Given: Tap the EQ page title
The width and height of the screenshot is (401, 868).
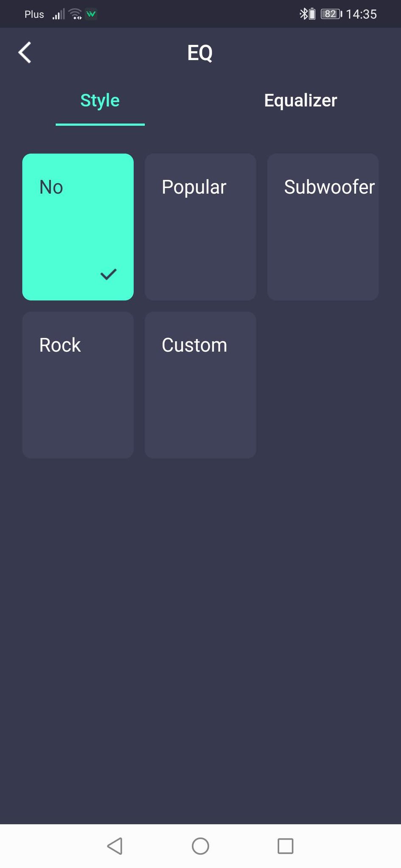Looking at the screenshot, I should [x=200, y=53].
